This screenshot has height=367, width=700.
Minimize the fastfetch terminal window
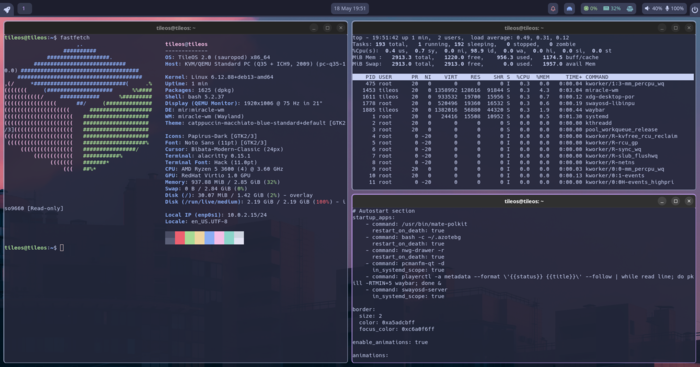314,28
